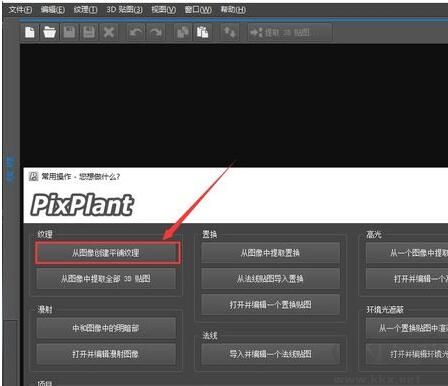
Task: Click the 打开并编辑一个置换贴图 button
Action: tap(270, 305)
